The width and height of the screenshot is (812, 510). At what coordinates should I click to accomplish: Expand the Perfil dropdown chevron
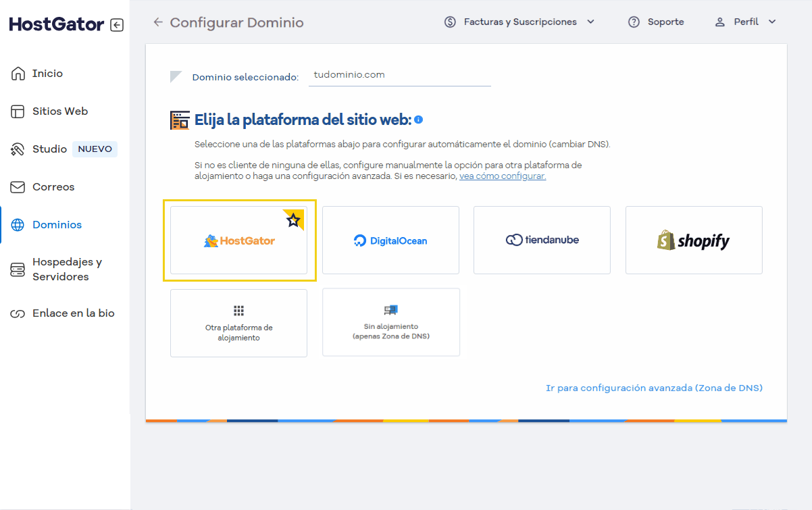[772, 22]
